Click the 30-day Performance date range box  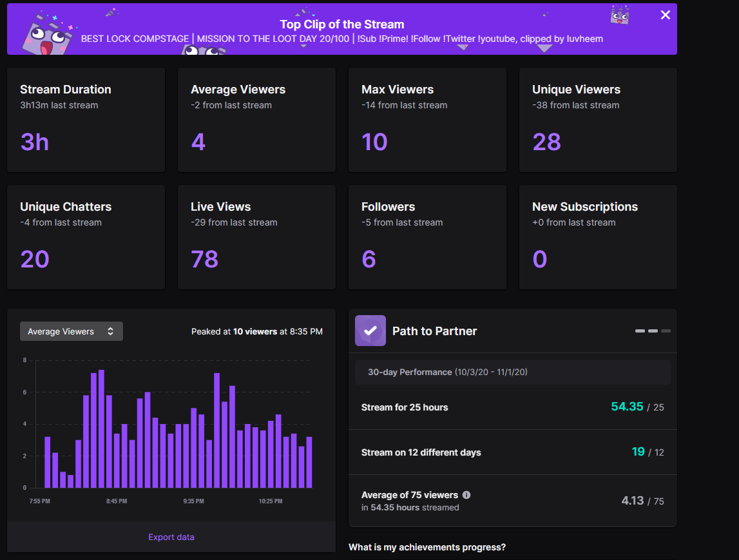click(x=512, y=372)
